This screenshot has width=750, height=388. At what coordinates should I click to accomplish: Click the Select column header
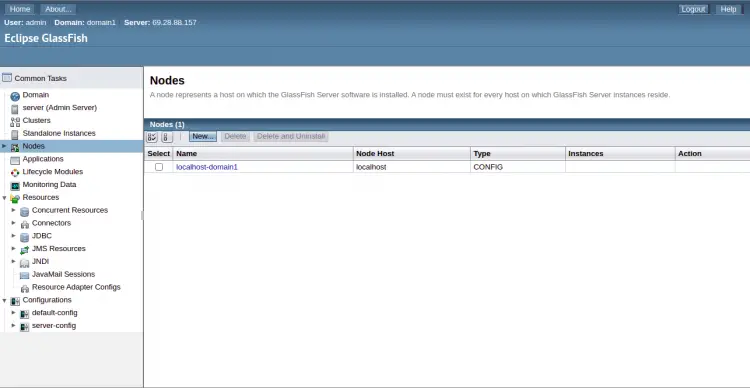[159, 154]
